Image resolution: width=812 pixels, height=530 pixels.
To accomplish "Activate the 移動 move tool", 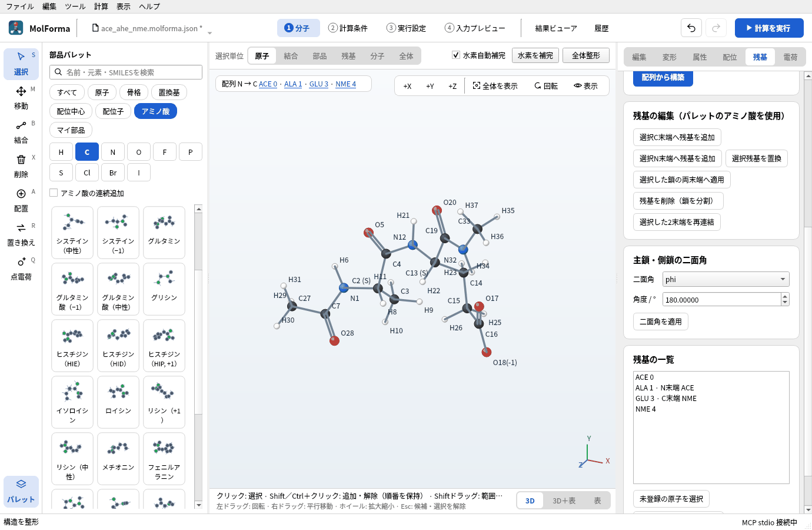I will 21,98.
